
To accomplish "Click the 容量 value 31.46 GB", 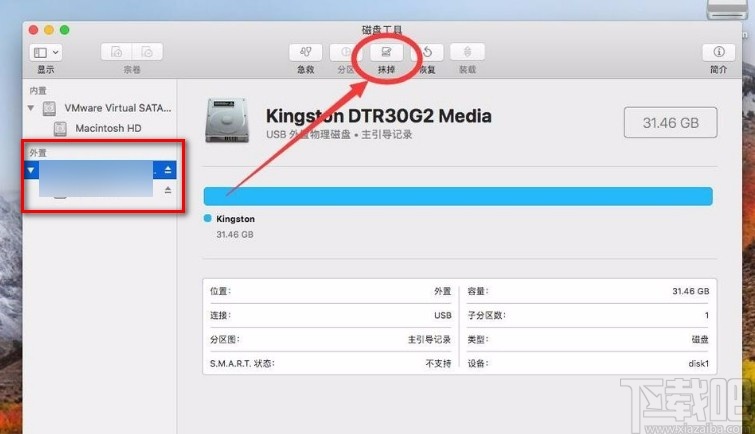I will point(690,291).
